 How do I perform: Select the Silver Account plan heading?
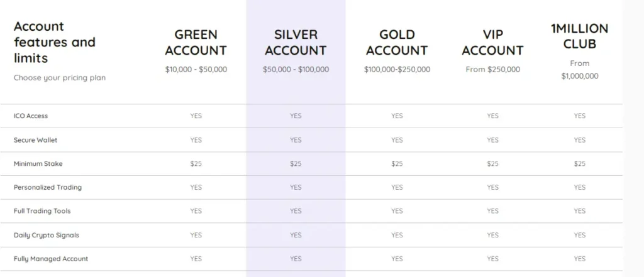coord(296,42)
